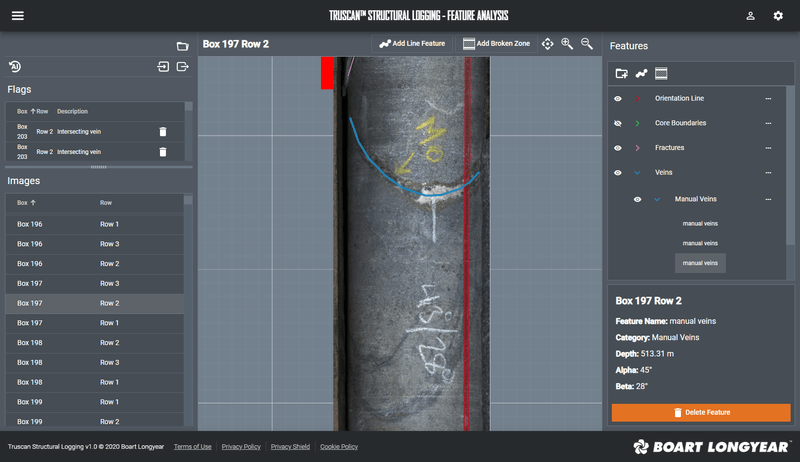This screenshot has height=462, width=800.
Task: Collapse the Manual Veins subcategory
Action: coord(657,199)
